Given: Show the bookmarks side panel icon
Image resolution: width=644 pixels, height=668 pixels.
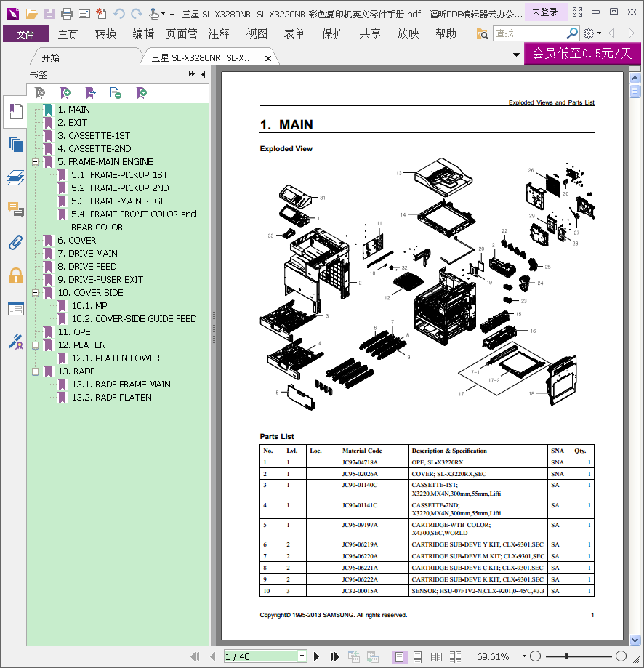Looking at the screenshot, I should click(16, 112).
